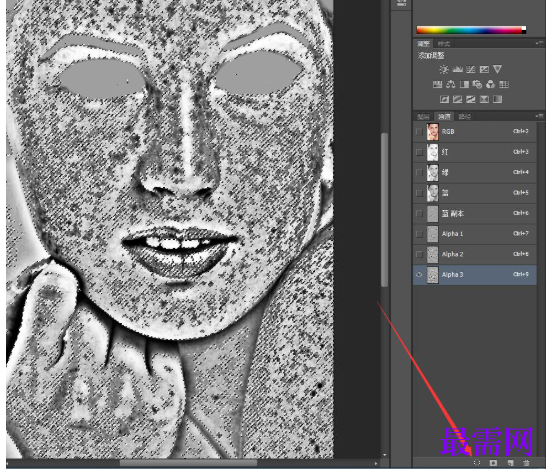Delete current channel (trash icon)
This screenshot has height=473, width=552.
click(526, 463)
